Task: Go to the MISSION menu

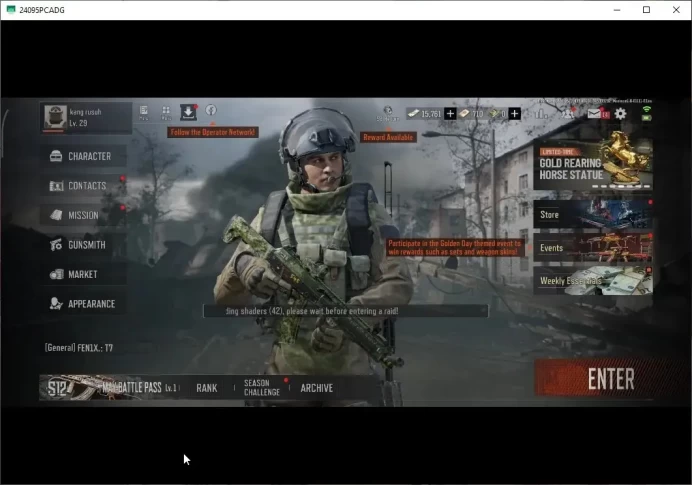Action: click(x=83, y=215)
